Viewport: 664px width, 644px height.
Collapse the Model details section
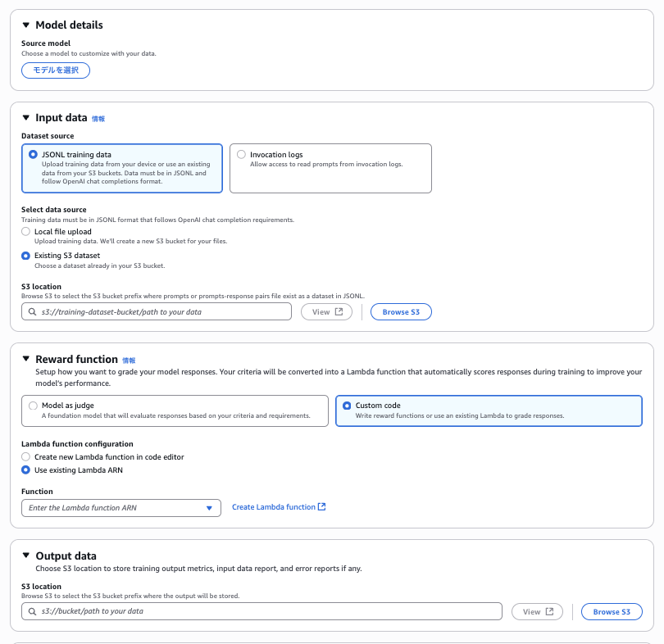[x=26, y=25]
